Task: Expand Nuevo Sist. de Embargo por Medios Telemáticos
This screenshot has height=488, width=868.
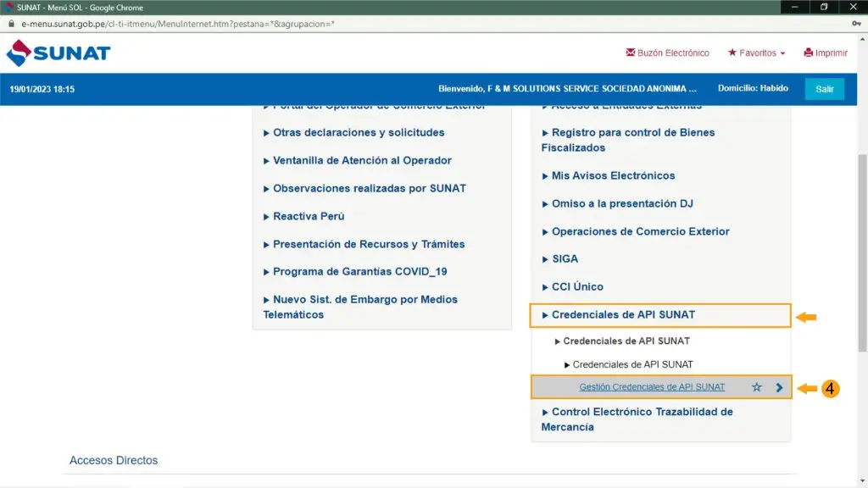Action: (x=360, y=307)
